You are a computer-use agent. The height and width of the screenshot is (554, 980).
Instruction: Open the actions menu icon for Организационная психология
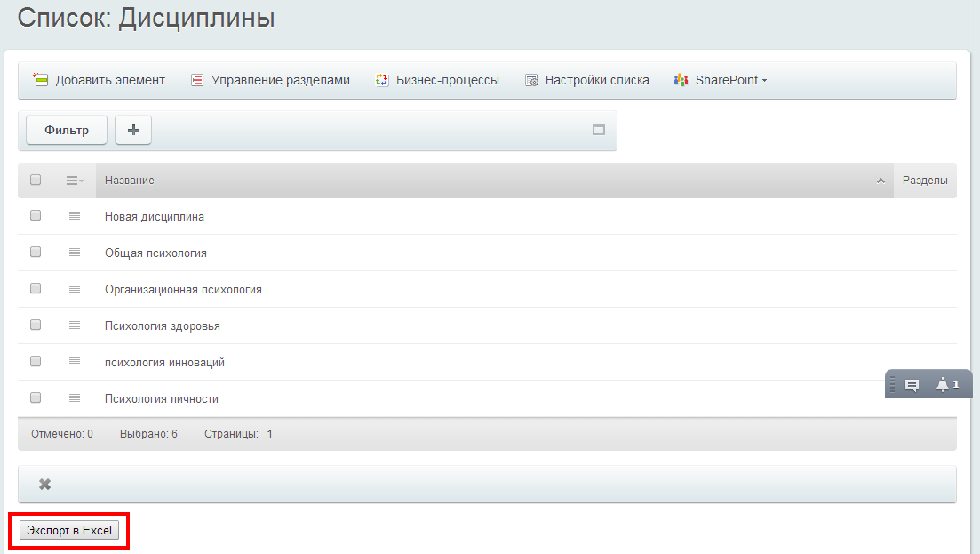[75, 289]
